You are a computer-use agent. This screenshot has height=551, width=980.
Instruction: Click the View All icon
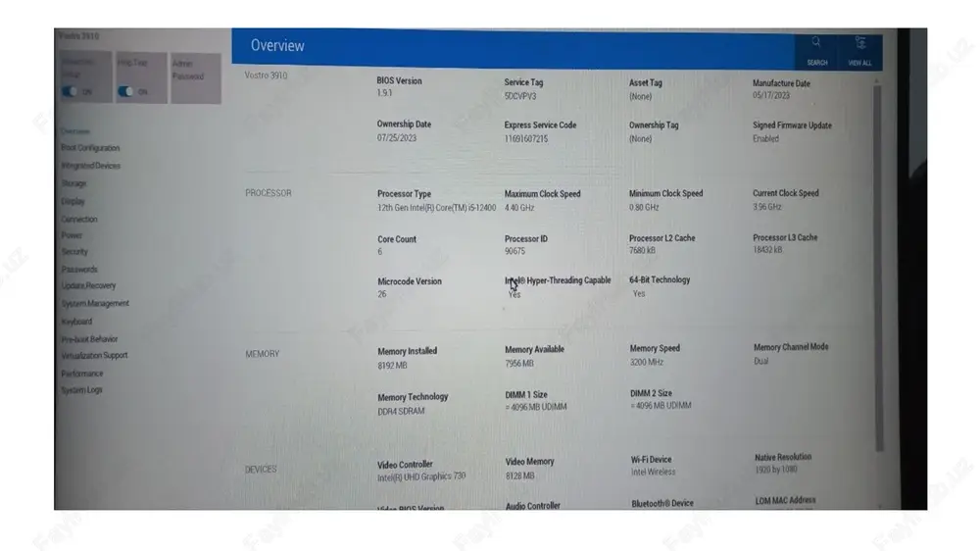[x=860, y=42]
